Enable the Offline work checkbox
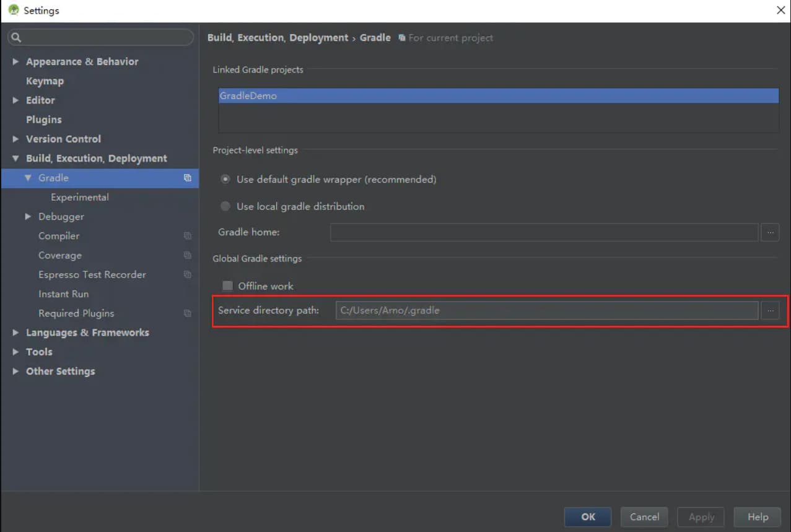Viewport: 791px width, 532px height. 228,286
